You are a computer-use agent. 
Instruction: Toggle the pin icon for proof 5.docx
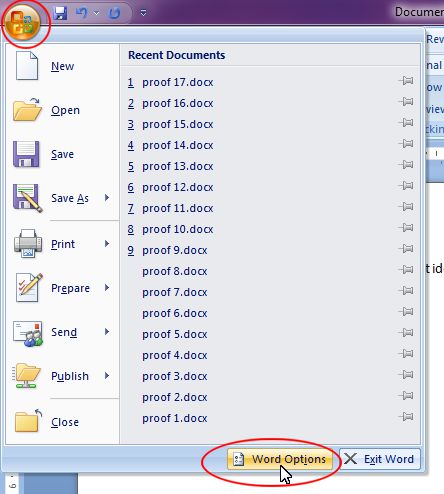point(406,332)
